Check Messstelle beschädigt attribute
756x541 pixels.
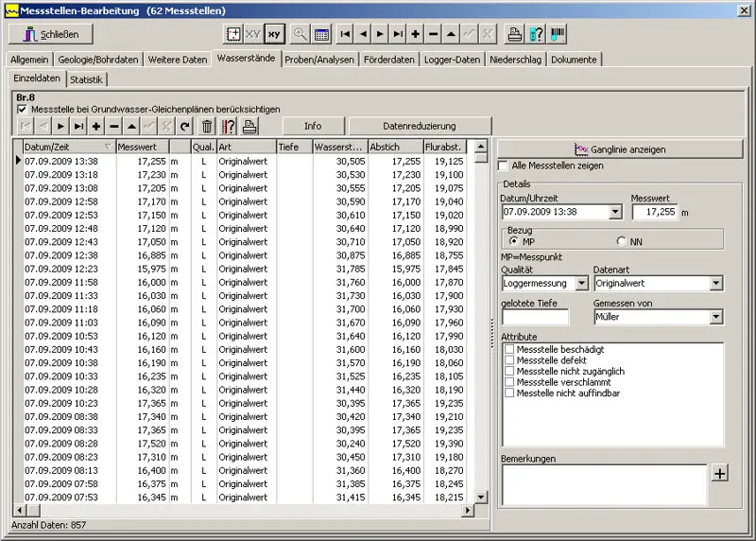(x=509, y=349)
